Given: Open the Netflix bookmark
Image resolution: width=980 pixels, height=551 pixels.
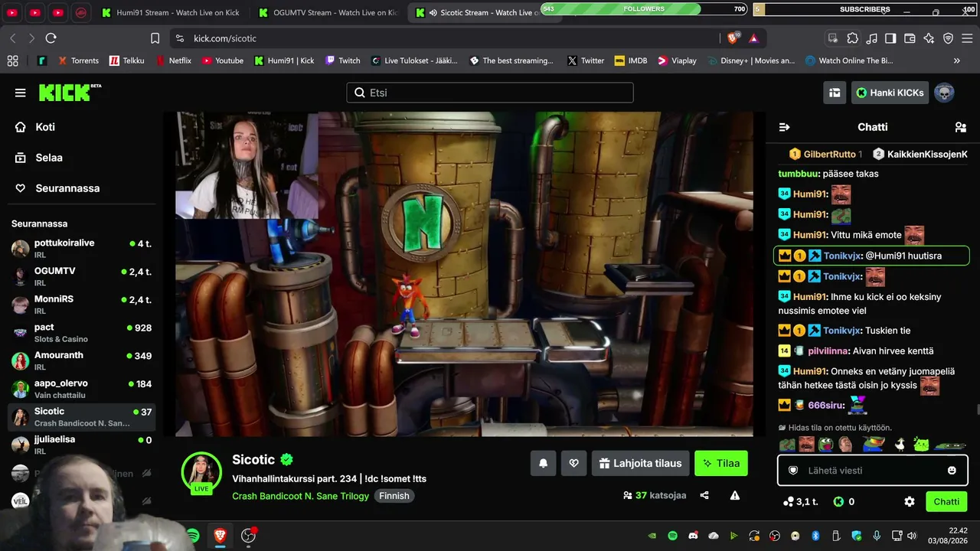Looking at the screenshot, I should click(173, 60).
